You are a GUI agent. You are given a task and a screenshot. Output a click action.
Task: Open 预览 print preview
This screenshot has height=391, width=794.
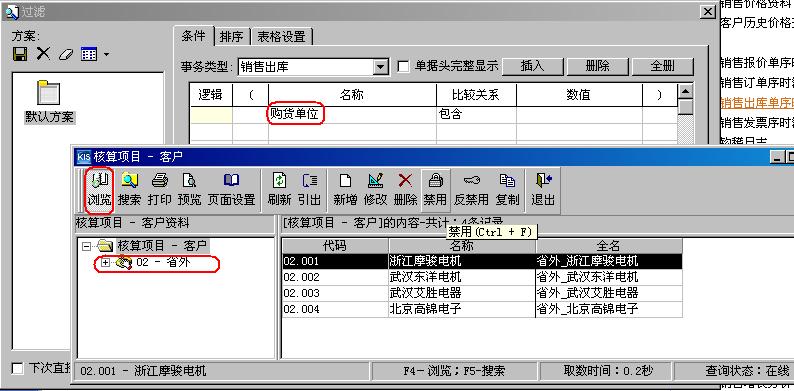[189, 189]
